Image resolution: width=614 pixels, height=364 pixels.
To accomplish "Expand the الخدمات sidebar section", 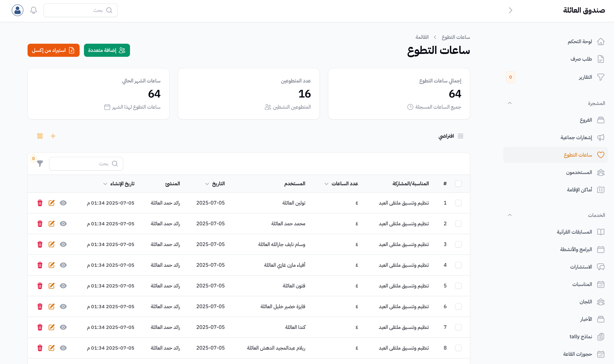I will [510, 215].
